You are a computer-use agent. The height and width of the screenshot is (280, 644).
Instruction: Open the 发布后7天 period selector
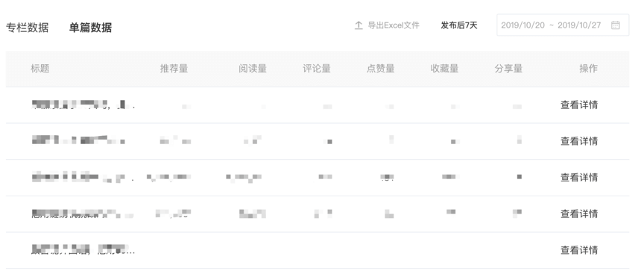[x=459, y=25]
